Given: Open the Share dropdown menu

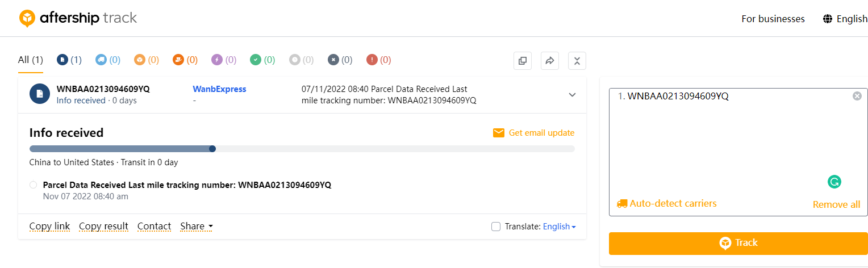Looking at the screenshot, I should click(197, 226).
